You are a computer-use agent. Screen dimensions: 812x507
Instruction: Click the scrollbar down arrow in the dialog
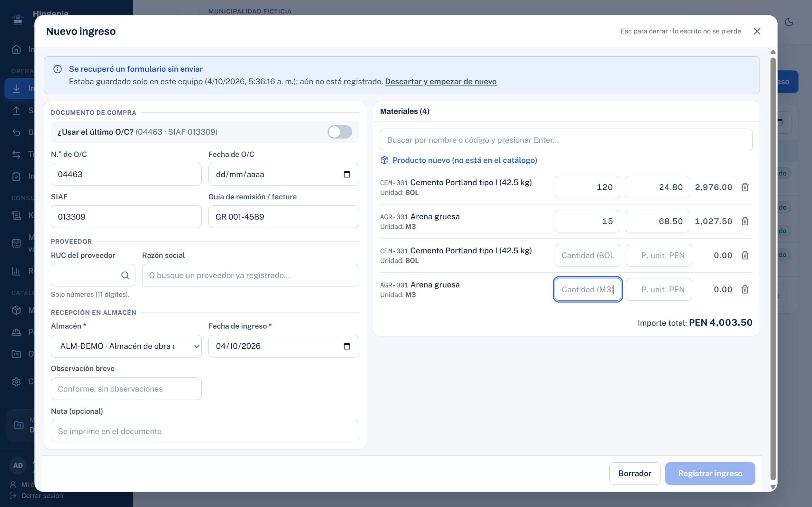pos(773,487)
